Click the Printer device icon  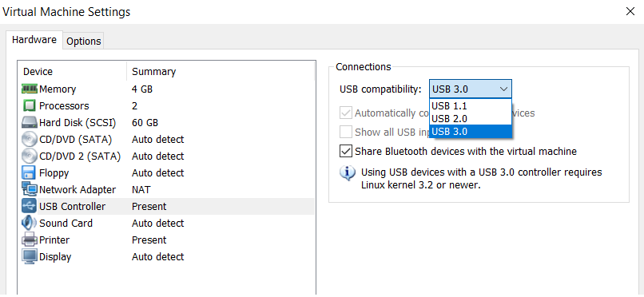[29, 240]
